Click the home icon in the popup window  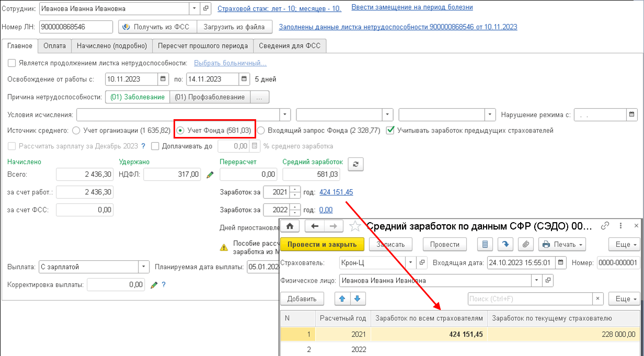290,226
